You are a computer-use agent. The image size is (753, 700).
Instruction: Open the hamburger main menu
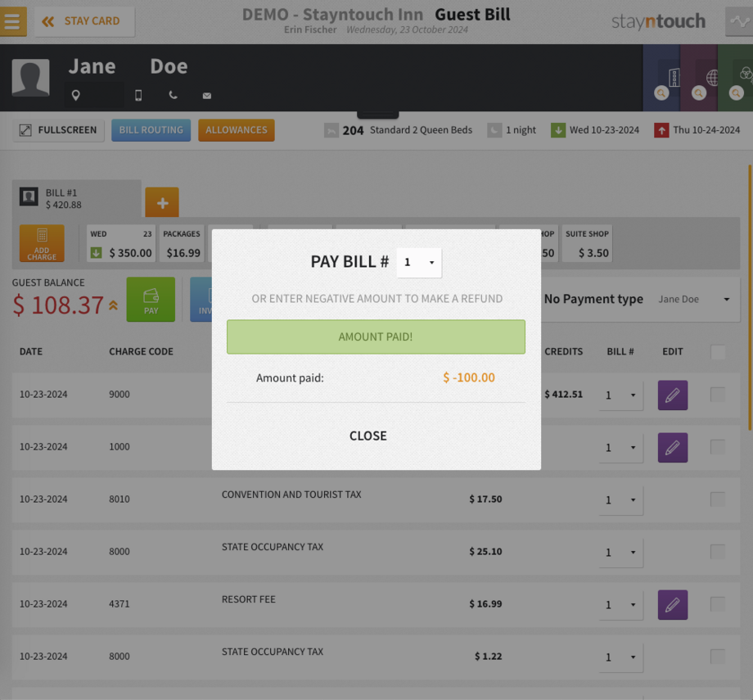(x=13, y=21)
